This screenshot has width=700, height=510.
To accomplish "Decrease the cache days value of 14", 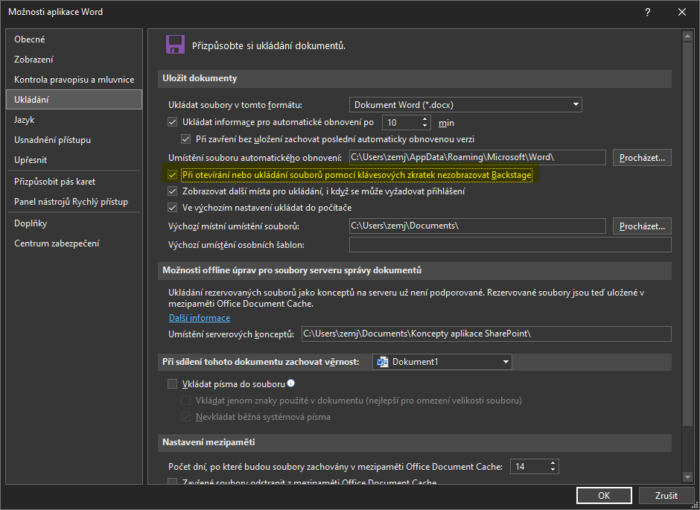I will pyautogui.click(x=553, y=469).
